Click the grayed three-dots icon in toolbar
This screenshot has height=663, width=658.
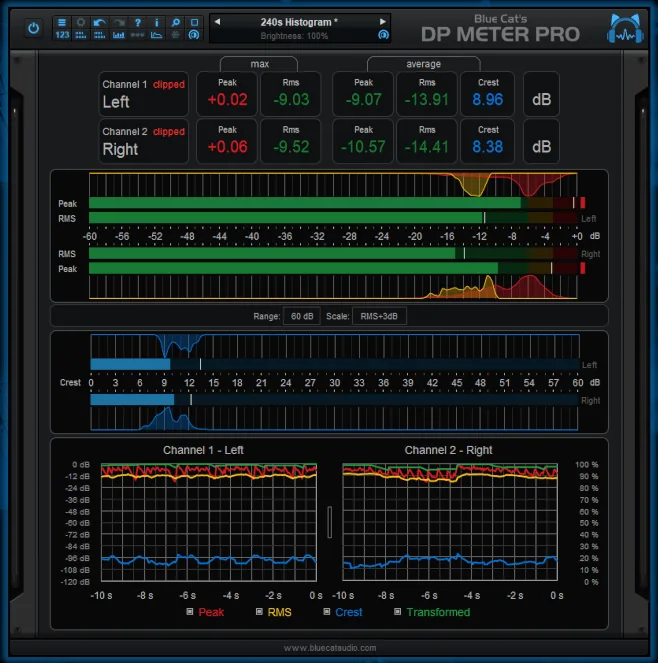coord(137,35)
